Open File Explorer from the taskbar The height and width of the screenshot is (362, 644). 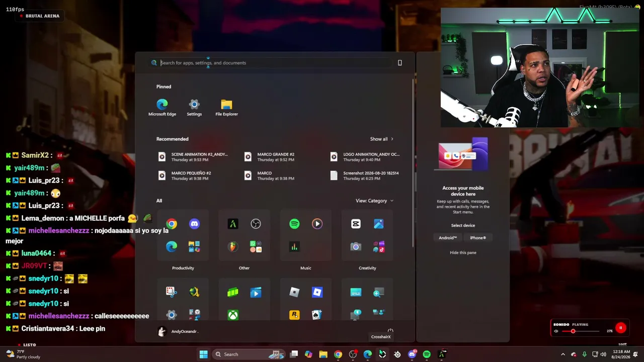click(323, 354)
